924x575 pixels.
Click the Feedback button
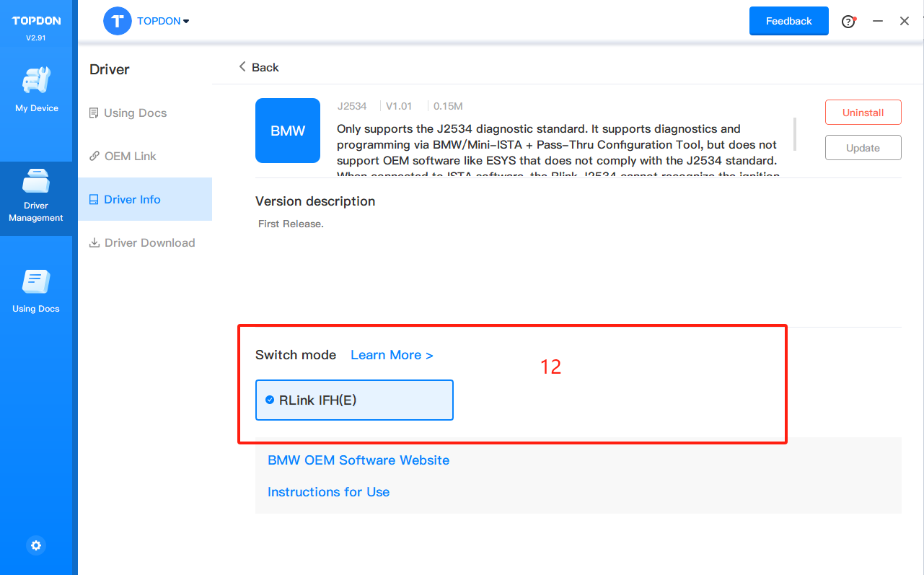[x=789, y=21]
